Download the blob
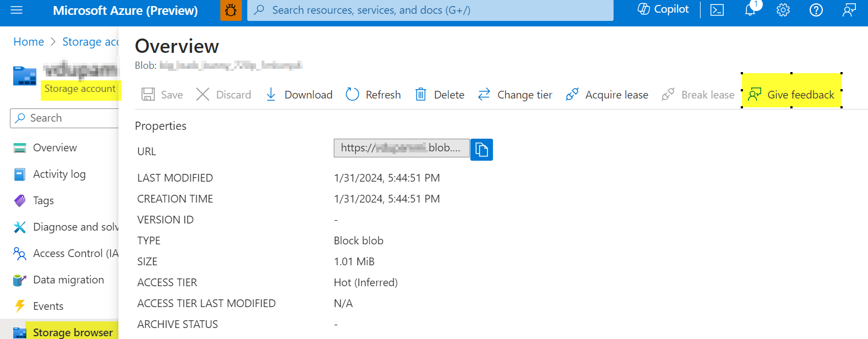 [x=299, y=95]
